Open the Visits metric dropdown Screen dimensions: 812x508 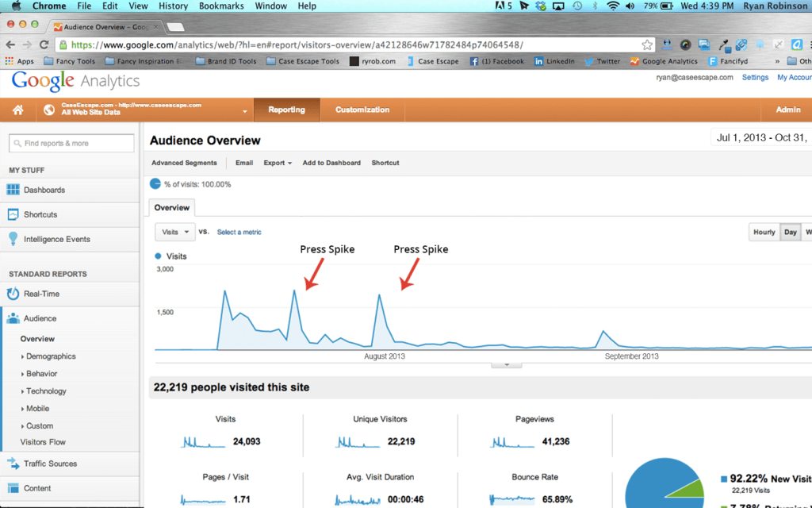(x=175, y=233)
